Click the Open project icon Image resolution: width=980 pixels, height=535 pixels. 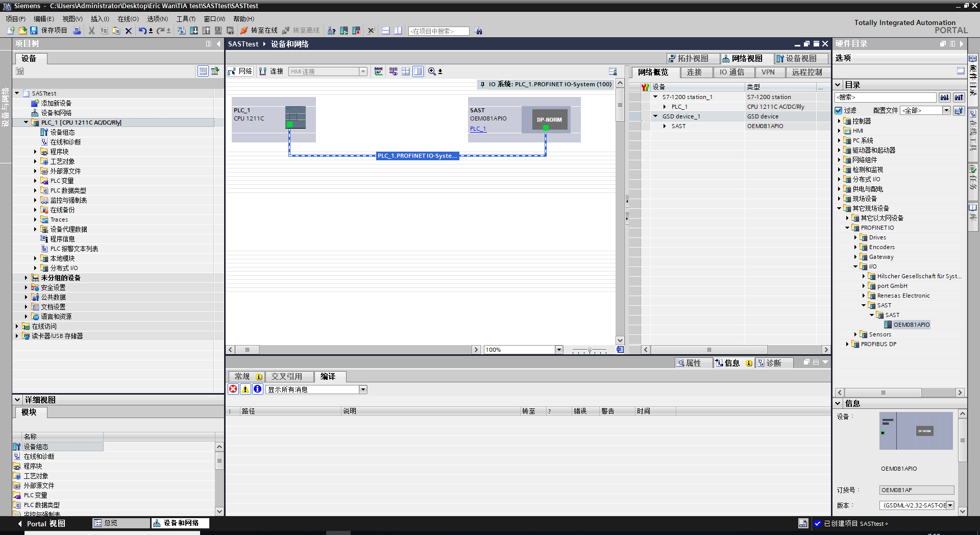(x=22, y=31)
